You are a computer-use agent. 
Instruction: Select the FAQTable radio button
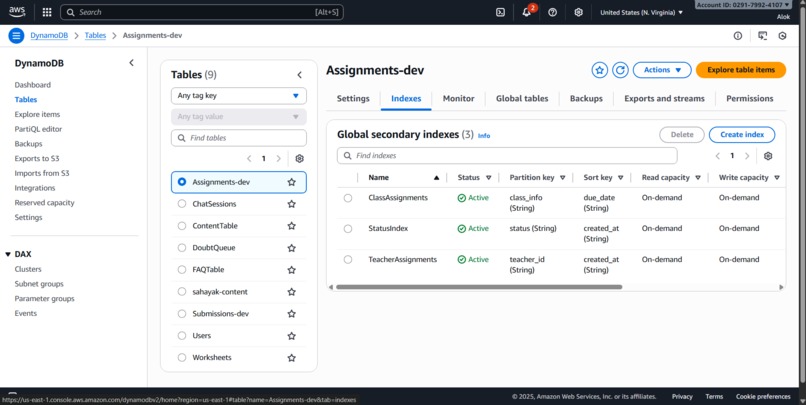point(181,270)
